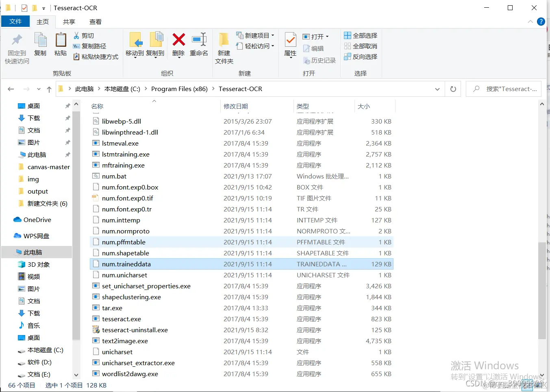Click the num.font.exp0.tif image icon
Screen dimensions: 550x392
[x=96, y=198]
